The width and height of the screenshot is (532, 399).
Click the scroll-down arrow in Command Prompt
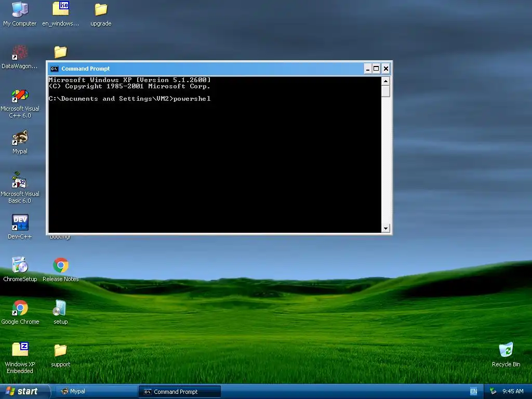385,229
